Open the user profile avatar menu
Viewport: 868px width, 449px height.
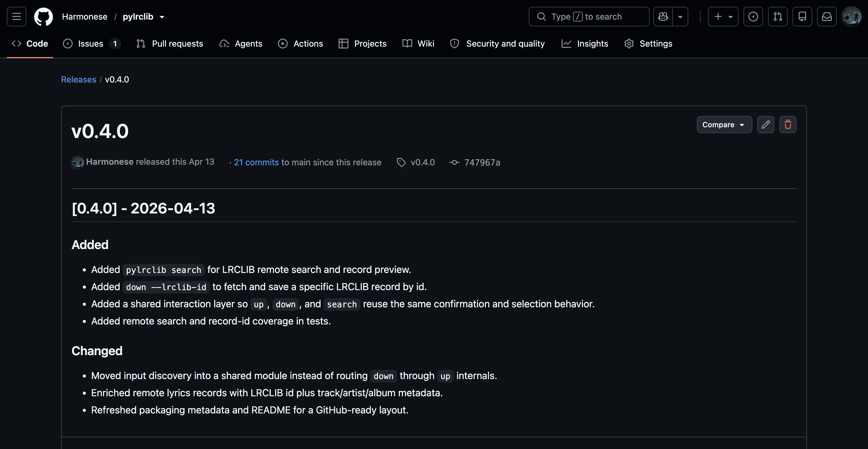[x=851, y=17]
